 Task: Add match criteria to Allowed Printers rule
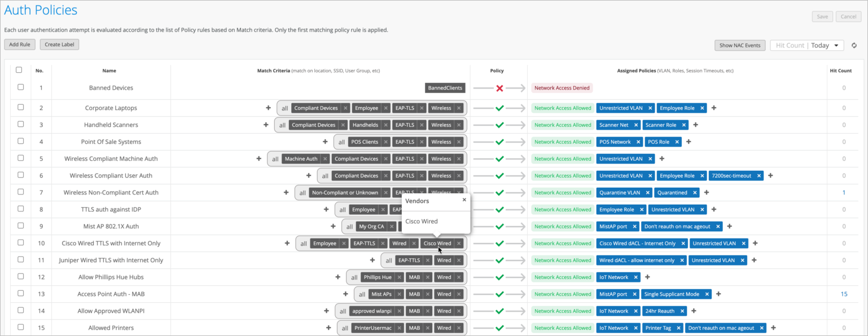click(x=328, y=328)
